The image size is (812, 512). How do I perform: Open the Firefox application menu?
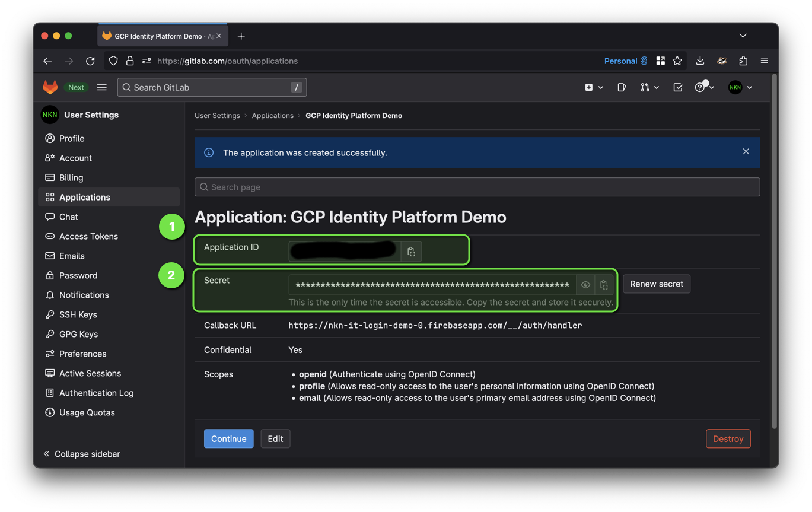[765, 61]
